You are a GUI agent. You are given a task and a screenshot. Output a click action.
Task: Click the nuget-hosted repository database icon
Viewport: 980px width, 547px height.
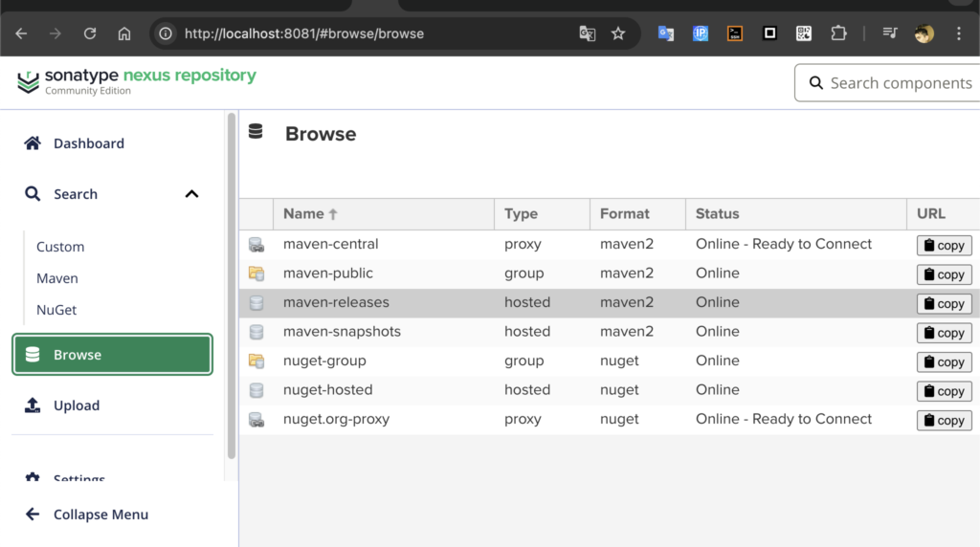(256, 390)
